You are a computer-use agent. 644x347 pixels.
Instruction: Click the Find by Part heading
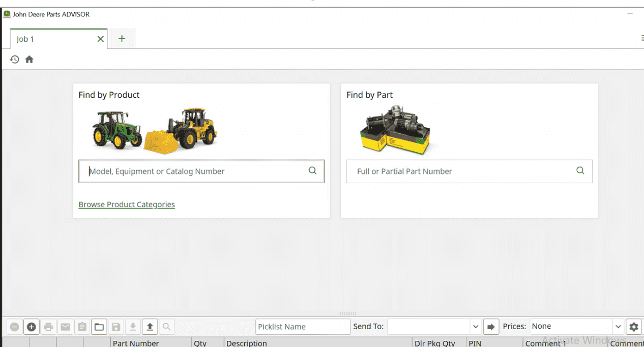(370, 95)
